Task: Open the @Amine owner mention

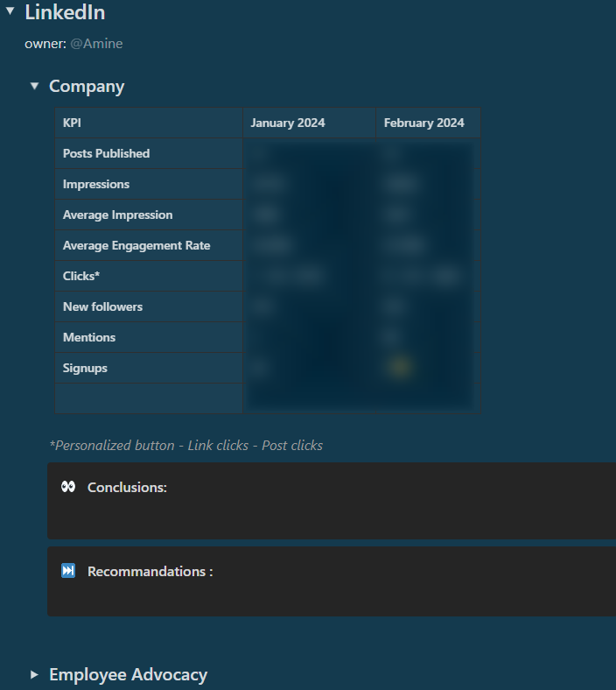Action: point(96,43)
